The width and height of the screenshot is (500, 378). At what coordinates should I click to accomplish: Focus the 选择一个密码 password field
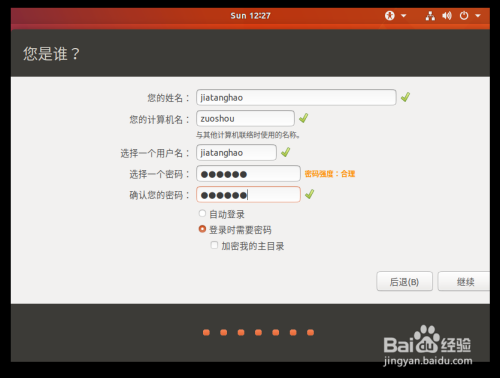[x=248, y=174]
